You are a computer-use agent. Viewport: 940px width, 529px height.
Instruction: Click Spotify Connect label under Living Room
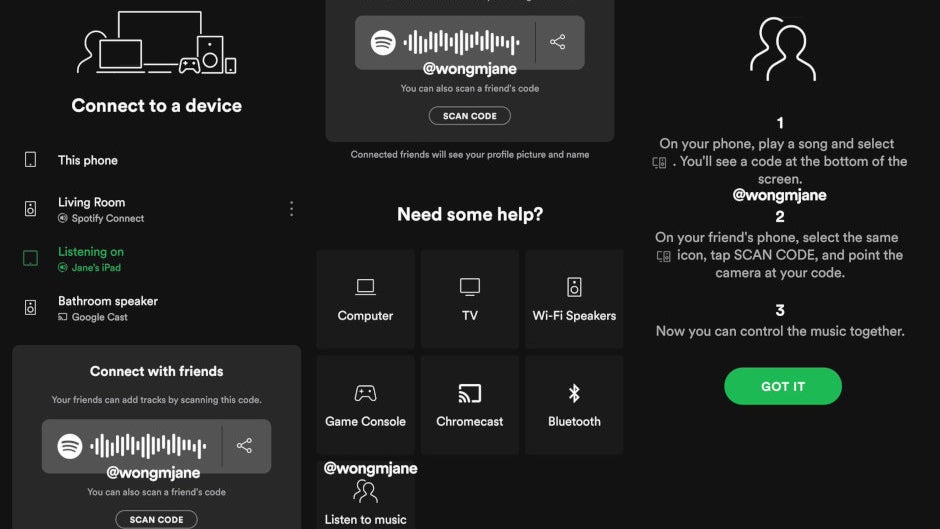tap(108, 218)
